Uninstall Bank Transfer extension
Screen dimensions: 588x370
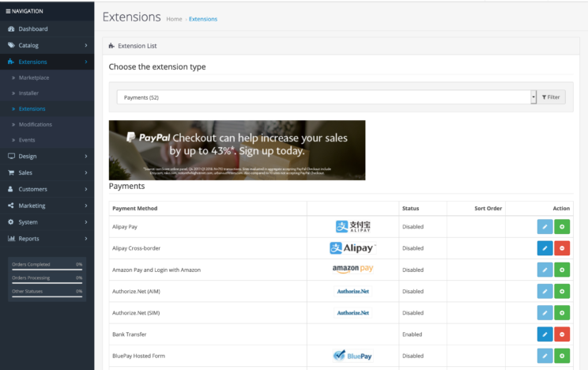pyautogui.click(x=562, y=334)
